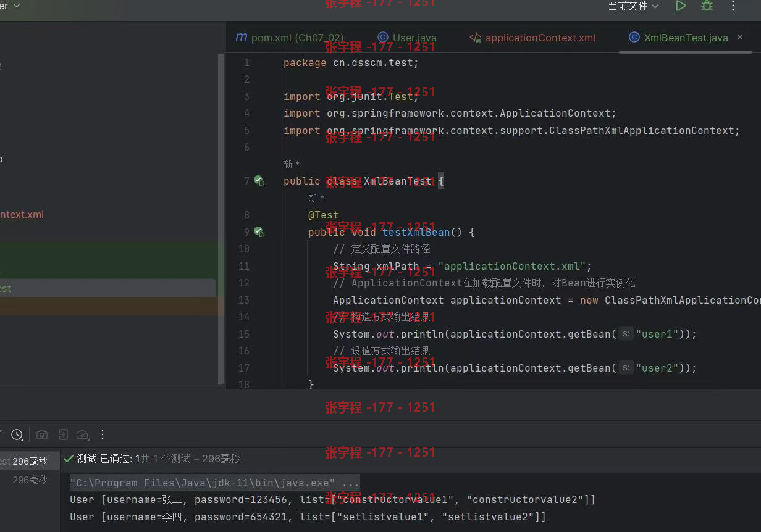Select the XmlBeanTest.java tab
The image size is (761, 532).
686,38
